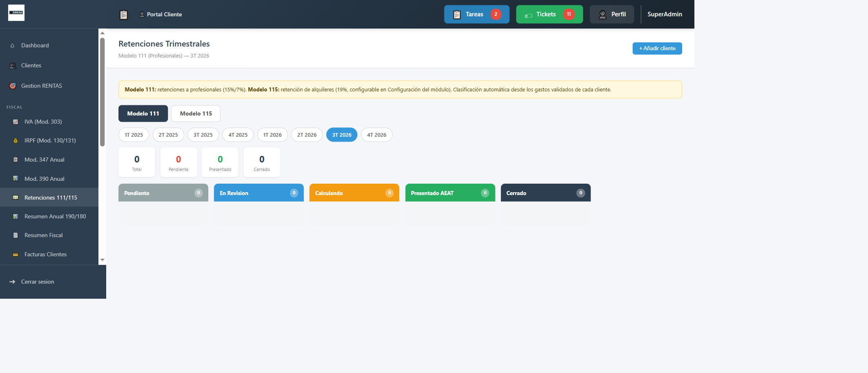Click the red badge showing 2 tasks
Image resolution: width=868 pixels, height=373 pixels.
pos(496,14)
